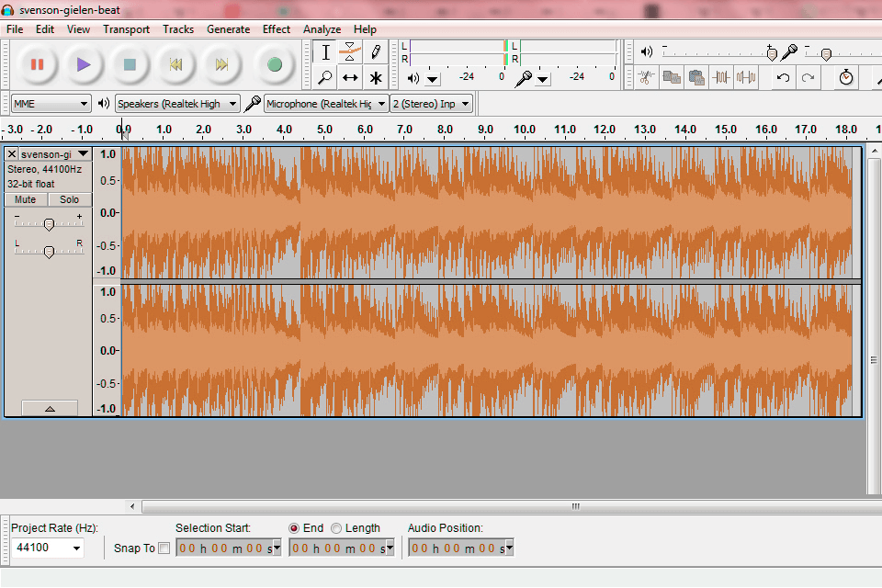
Task: Skip to end of the track
Action: tap(222, 64)
